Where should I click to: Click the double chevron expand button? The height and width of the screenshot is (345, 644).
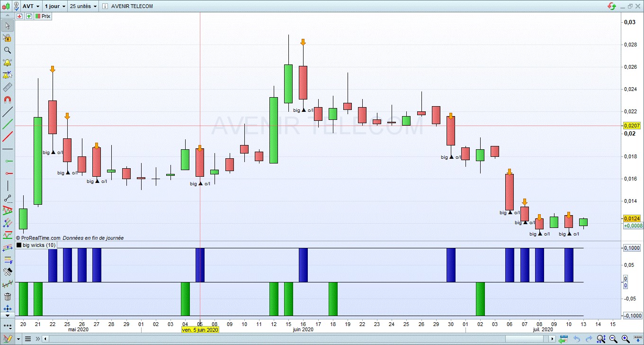click(38, 339)
